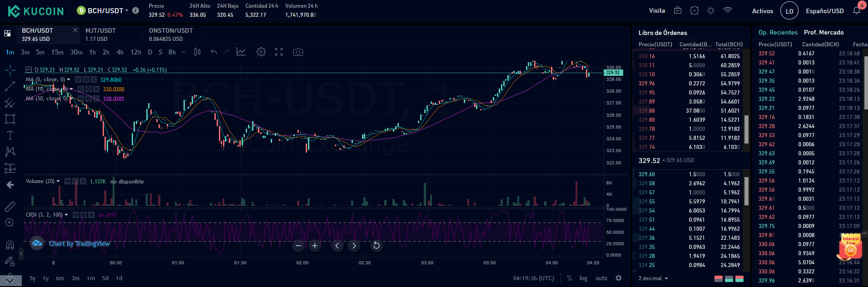Open the notifications bell

tap(857, 11)
